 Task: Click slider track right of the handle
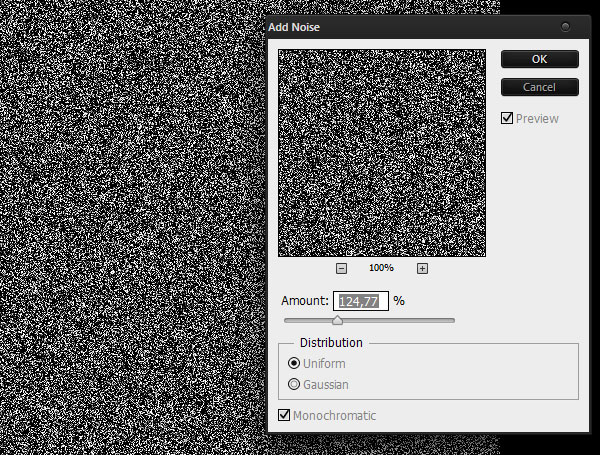[x=400, y=321]
